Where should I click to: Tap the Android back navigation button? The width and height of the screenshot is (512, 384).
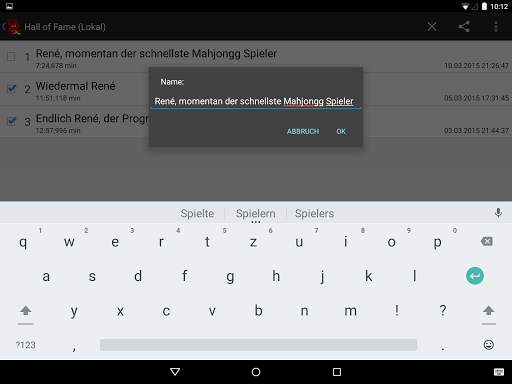(175, 372)
